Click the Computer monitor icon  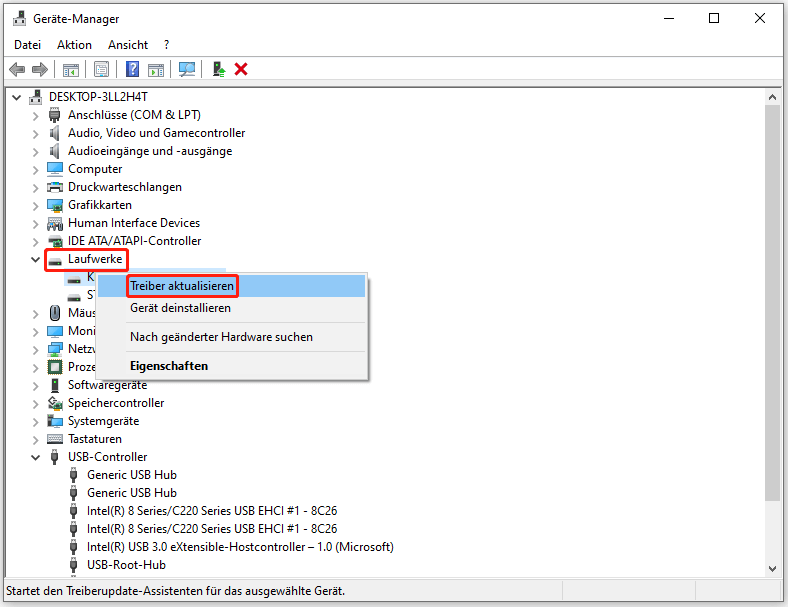pos(55,169)
